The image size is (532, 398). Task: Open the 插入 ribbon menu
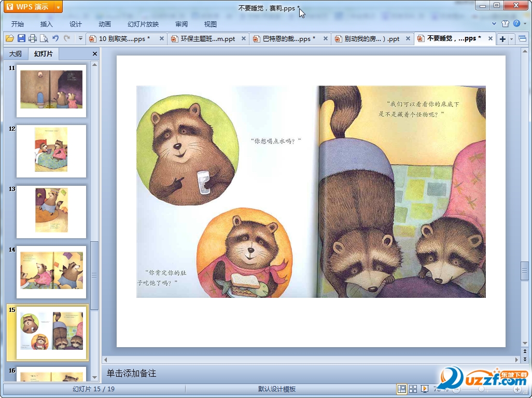(47, 24)
